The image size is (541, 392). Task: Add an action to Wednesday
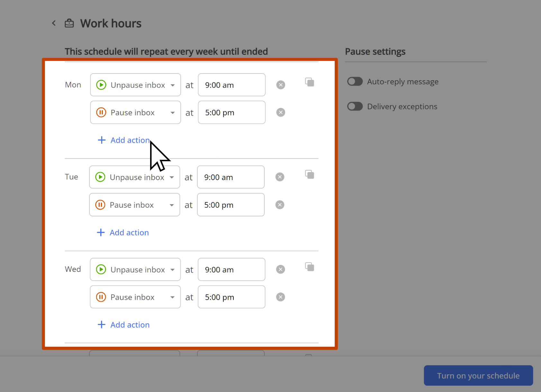pos(123,325)
